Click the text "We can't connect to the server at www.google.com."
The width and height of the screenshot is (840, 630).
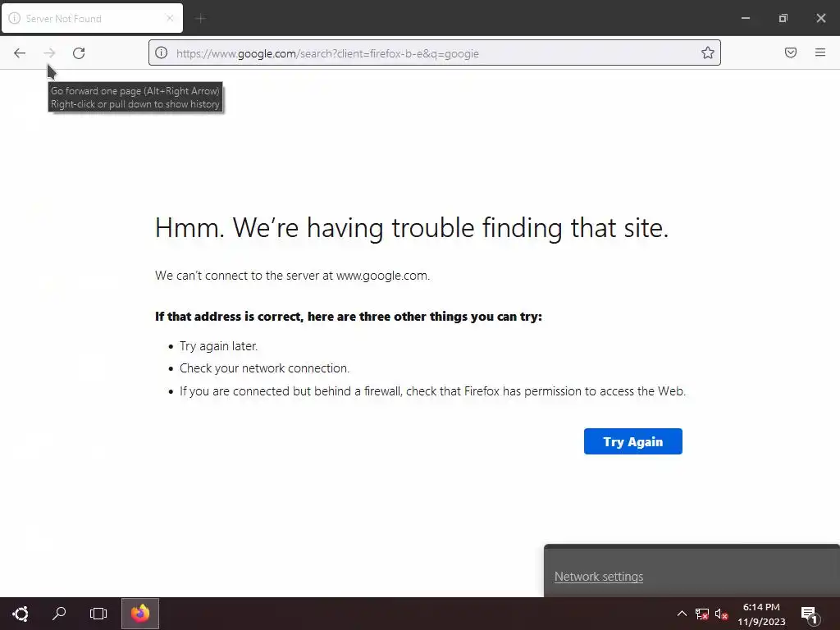point(293,276)
